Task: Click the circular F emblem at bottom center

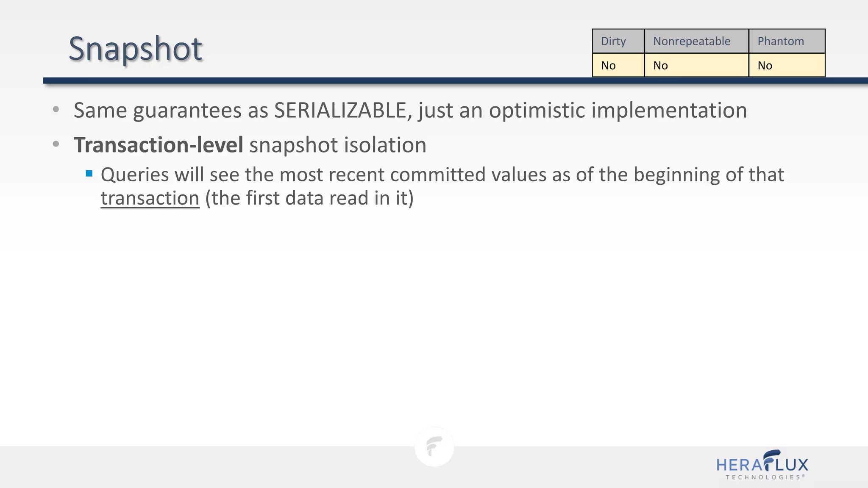Action: [434, 447]
